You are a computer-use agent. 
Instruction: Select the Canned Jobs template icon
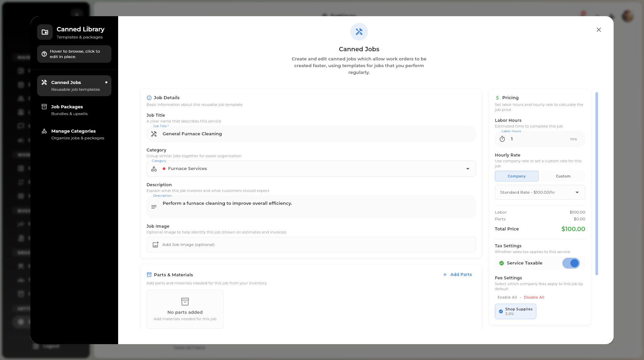(x=44, y=82)
